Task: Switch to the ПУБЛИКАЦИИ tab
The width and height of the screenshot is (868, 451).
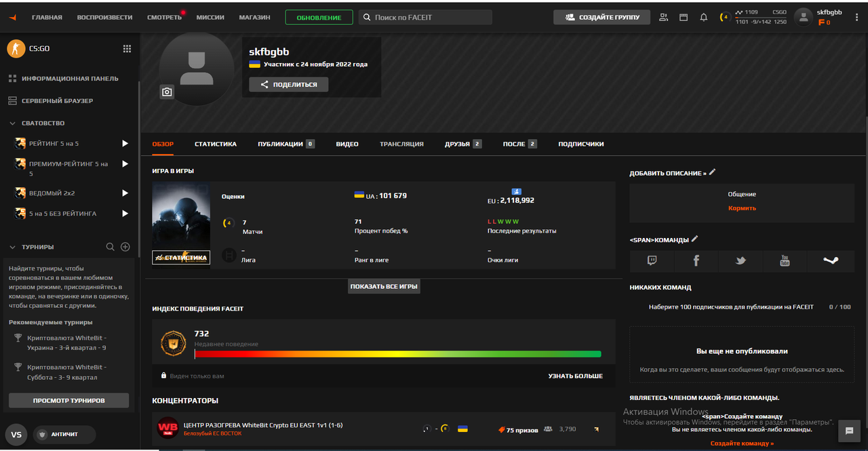Action: pyautogui.click(x=285, y=144)
